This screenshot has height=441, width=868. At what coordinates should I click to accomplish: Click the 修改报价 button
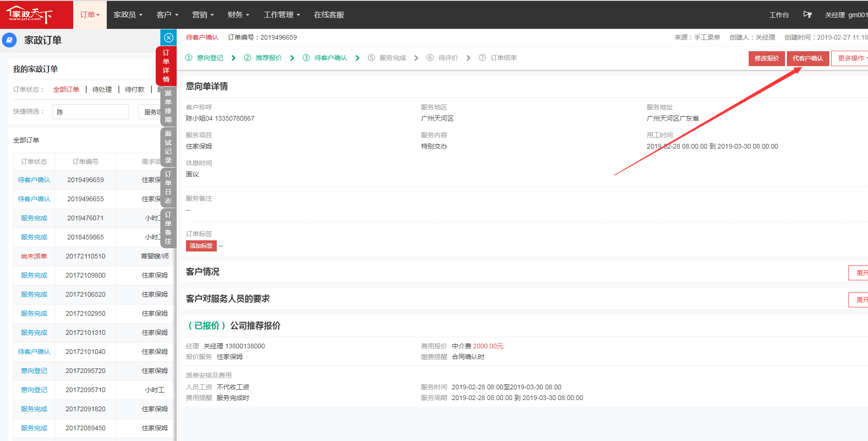tap(767, 58)
